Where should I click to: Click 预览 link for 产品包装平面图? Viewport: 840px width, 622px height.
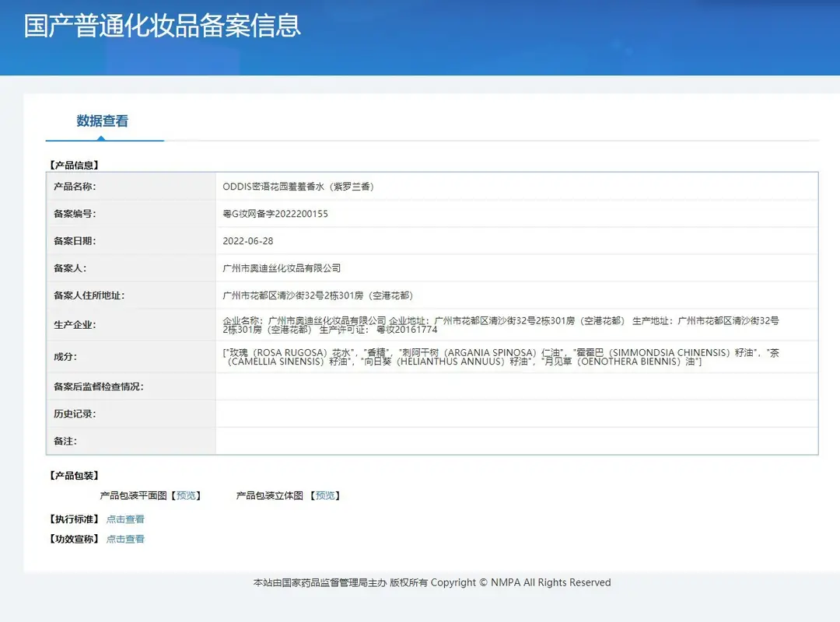186,495
